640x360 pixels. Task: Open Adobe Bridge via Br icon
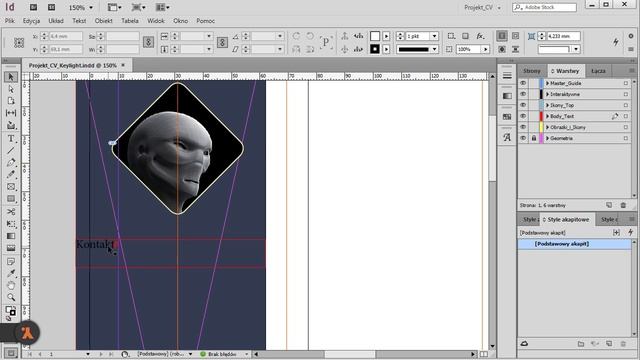pyautogui.click(x=33, y=7)
